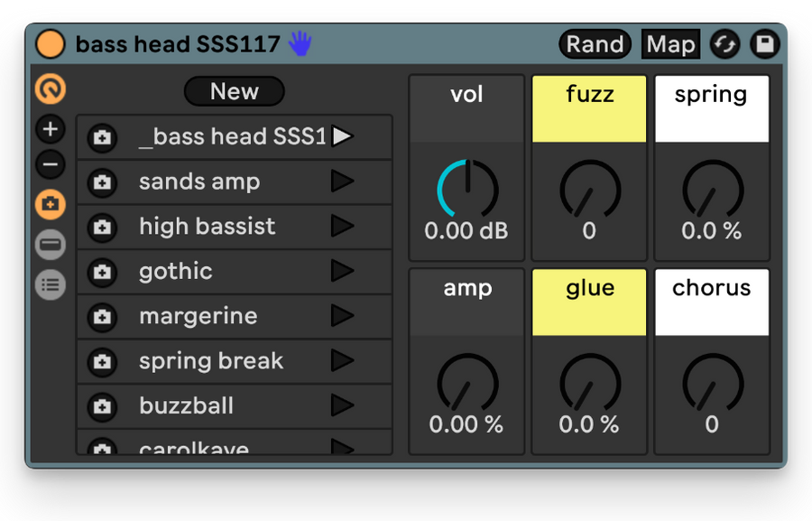The image size is (812, 521).
Task: Launch the gothic variation
Action: pyautogui.click(x=342, y=271)
